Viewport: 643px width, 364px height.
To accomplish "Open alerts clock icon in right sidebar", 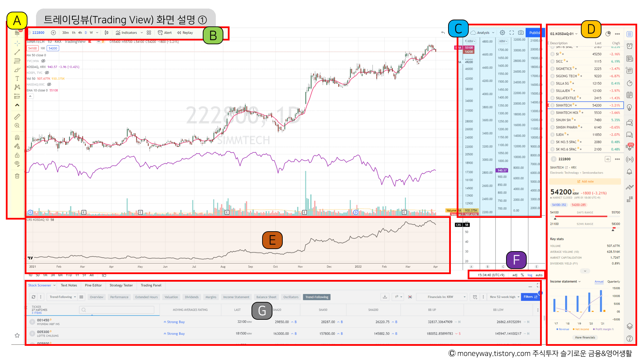I will click(x=630, y=46).
